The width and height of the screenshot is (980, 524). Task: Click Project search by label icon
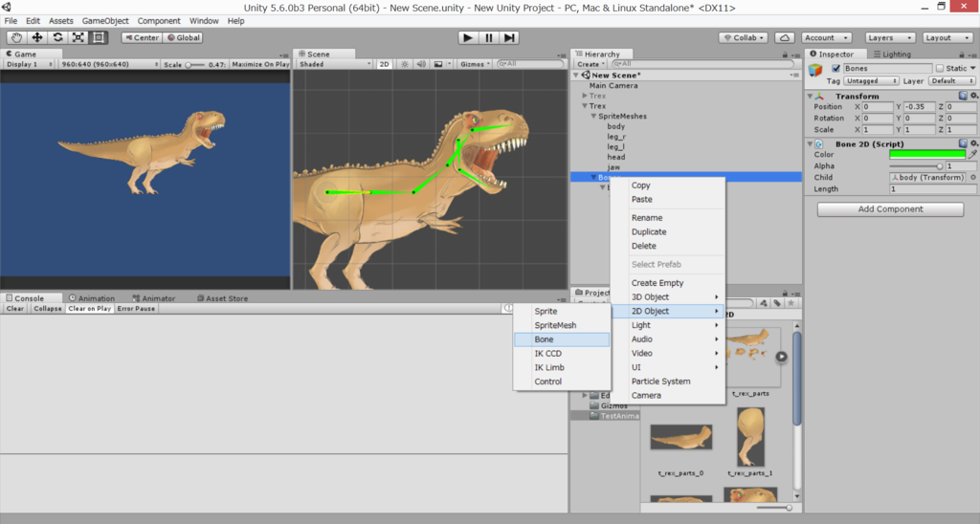pyautogui.click(x=777, y=303)
